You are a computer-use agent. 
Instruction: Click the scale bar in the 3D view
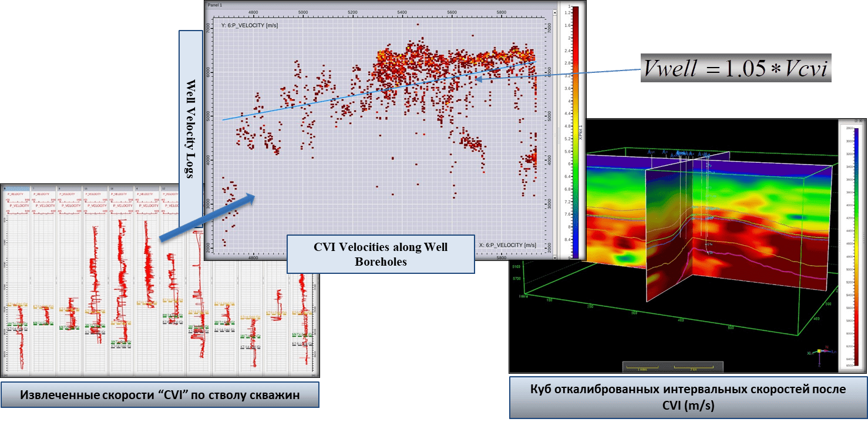(672, 367)
